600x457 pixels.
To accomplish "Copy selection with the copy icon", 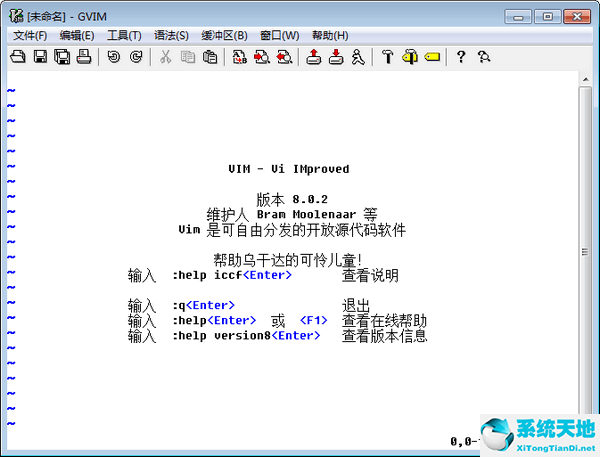I will point(188,57).
